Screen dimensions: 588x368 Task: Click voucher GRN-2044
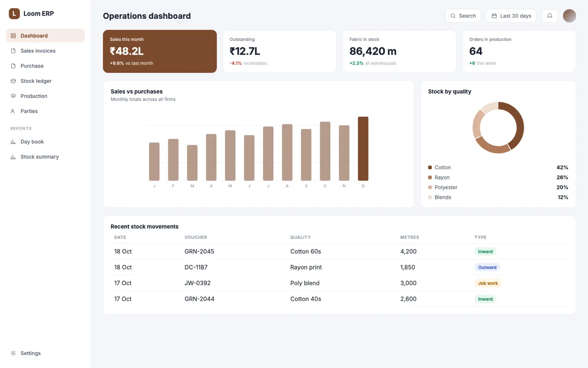199,299
